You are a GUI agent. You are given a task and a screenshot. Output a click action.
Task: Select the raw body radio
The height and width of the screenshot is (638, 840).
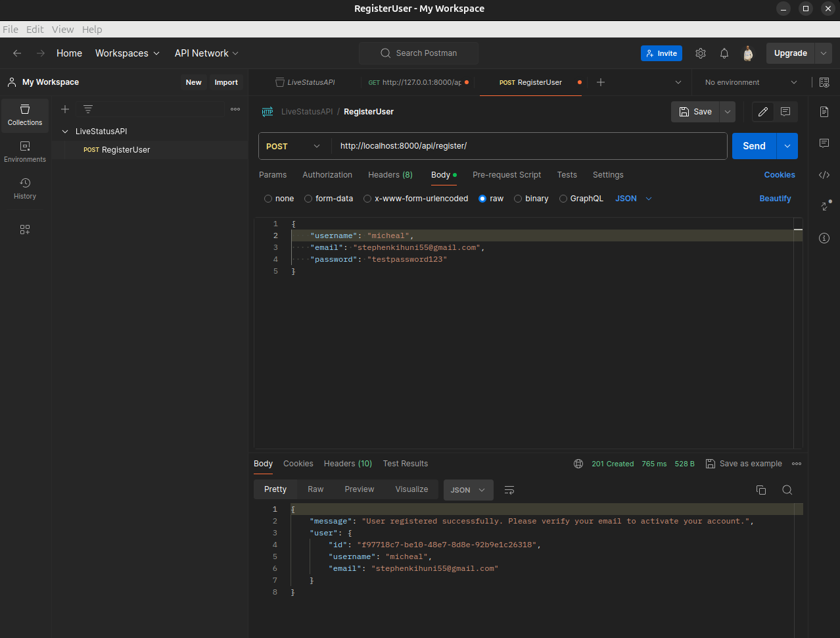(x=482, y=199)
